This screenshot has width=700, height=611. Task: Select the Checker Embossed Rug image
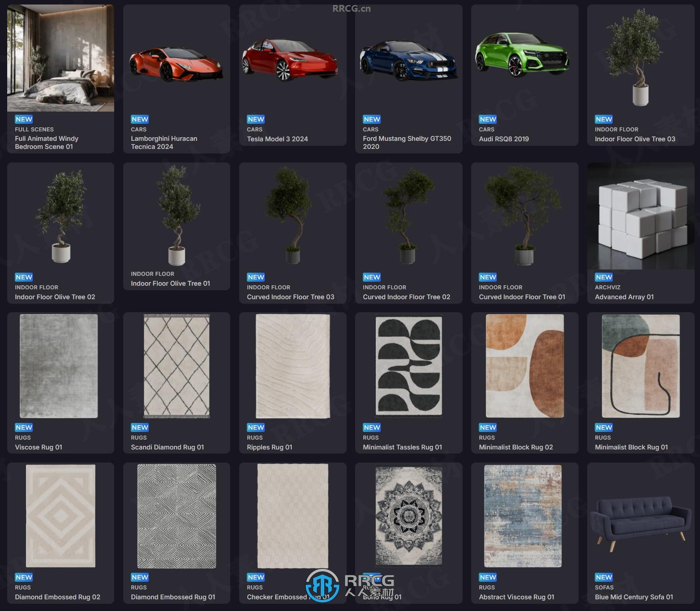293,516
